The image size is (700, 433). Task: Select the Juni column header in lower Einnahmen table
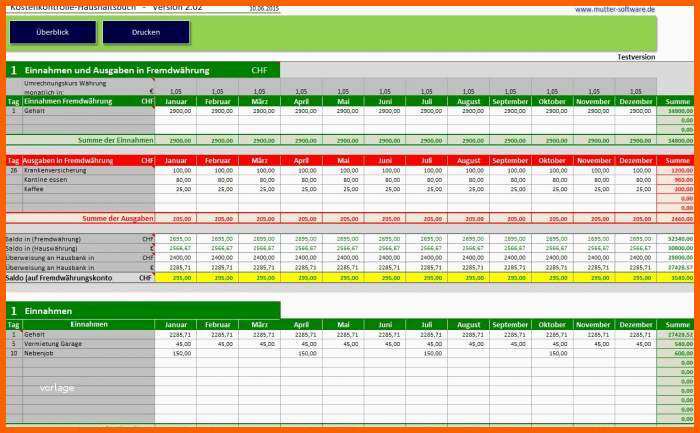pyautogui.click(x=386, y=325)
